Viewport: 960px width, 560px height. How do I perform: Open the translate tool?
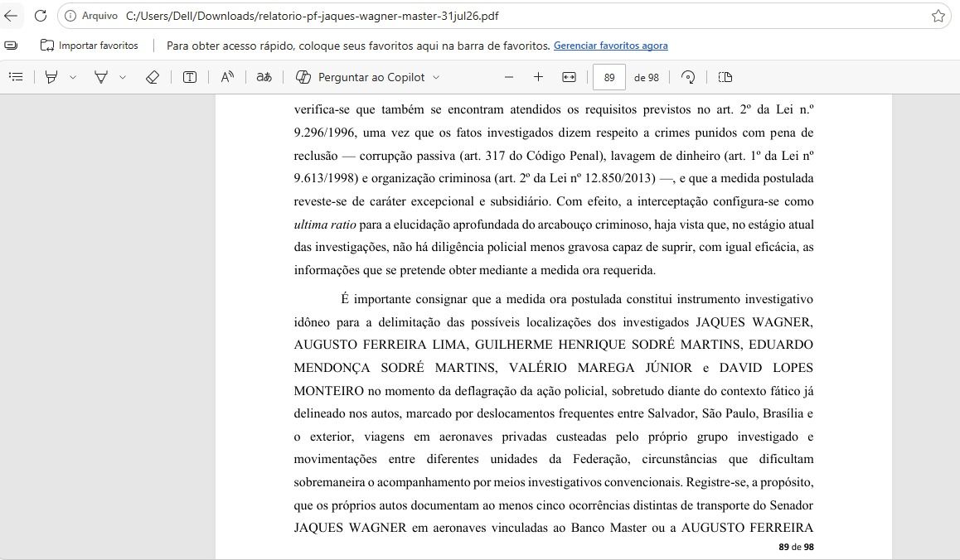(x=264, y=77)
